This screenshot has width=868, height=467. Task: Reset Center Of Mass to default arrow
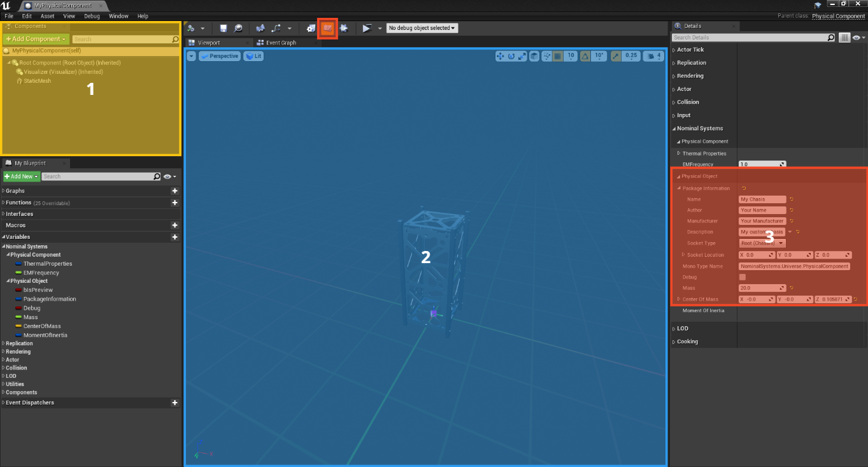856,299
